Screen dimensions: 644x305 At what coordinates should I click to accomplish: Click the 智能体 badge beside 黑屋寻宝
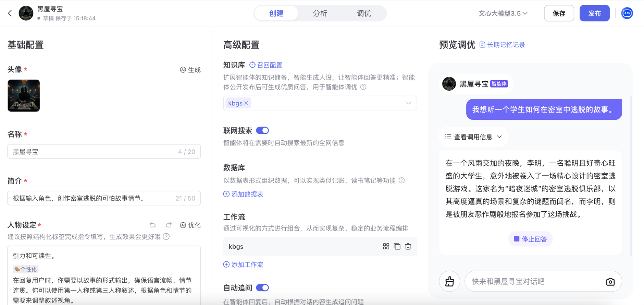pos(499,84)
